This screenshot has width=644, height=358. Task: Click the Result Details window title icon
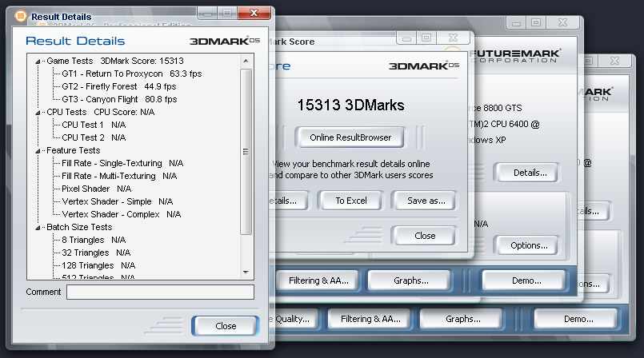click(20, 16)
